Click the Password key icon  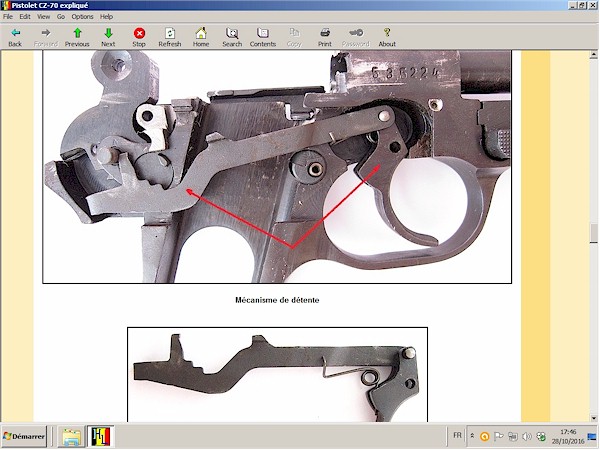pyautogui.click(x=356, y=37)
